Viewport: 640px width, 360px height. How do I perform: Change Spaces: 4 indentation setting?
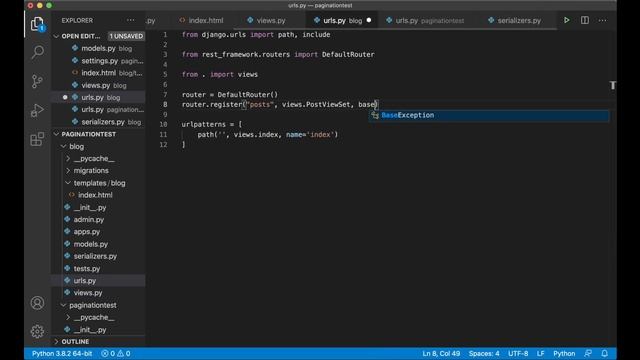pos(484,353)
